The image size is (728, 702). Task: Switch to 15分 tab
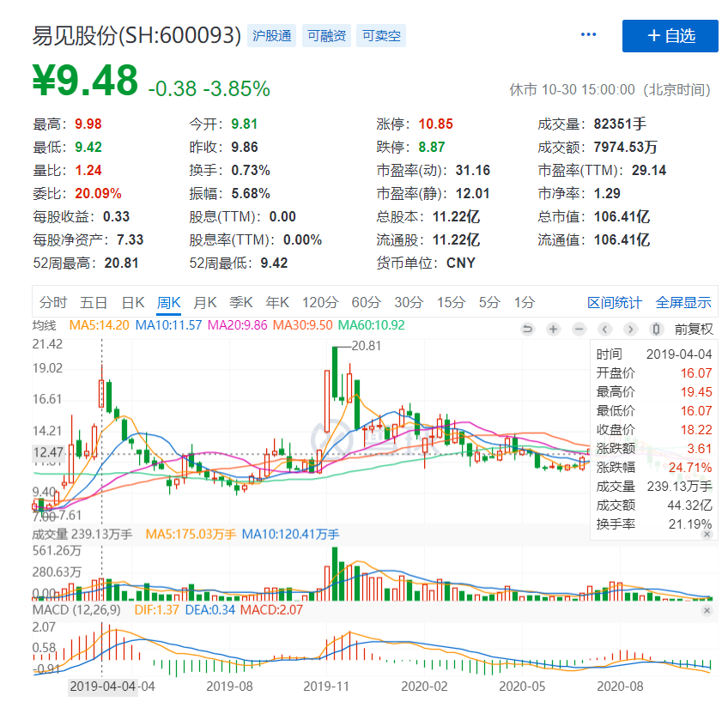(x=451, y=303)
